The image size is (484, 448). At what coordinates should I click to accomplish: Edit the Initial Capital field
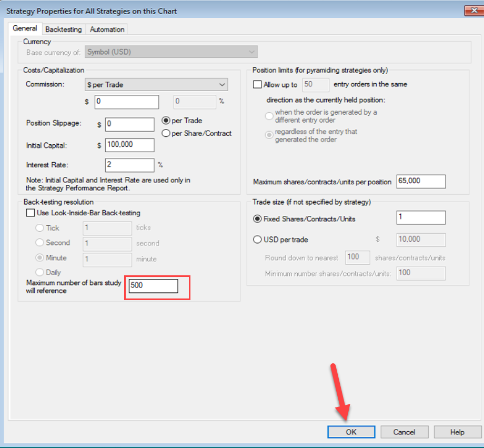coord(129,145)
